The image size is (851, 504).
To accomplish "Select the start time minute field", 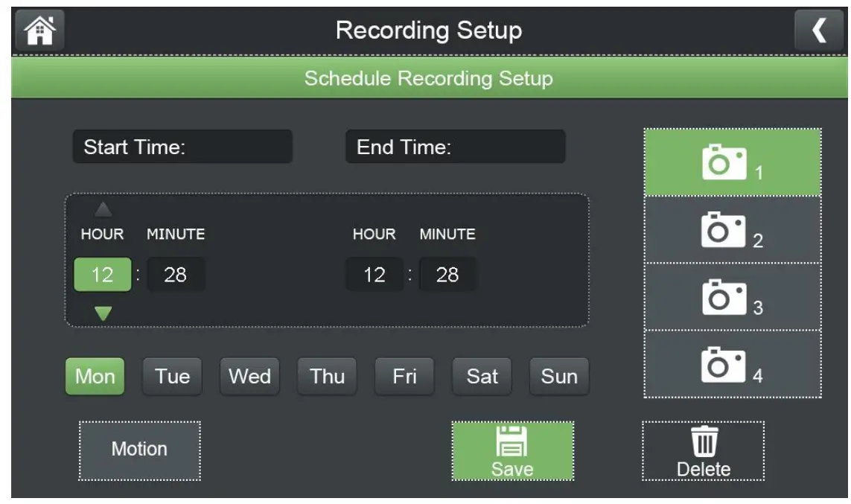I will 176,275.
